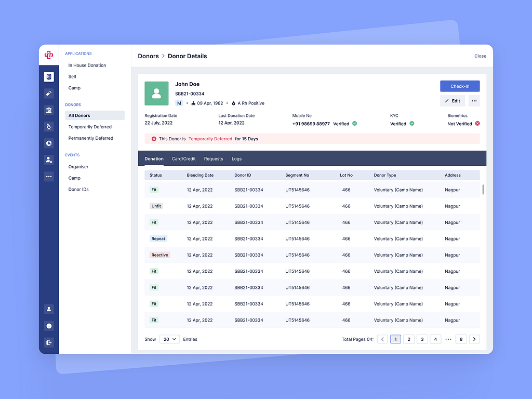Open the pie chart reports icon

(x=49, y=143)
